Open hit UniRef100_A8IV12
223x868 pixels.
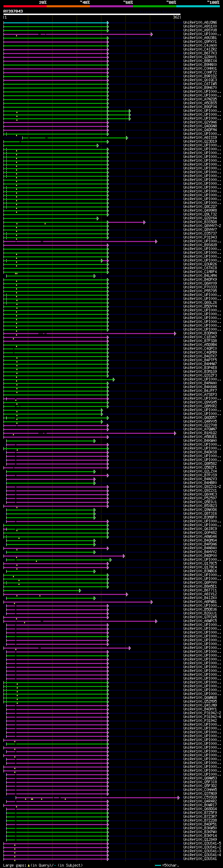click(x=200, y=594)
